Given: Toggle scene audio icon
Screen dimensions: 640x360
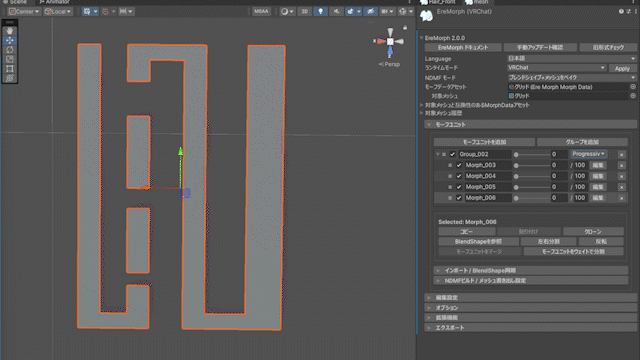Looking at the screenshot, I should [x=336, y=11].
